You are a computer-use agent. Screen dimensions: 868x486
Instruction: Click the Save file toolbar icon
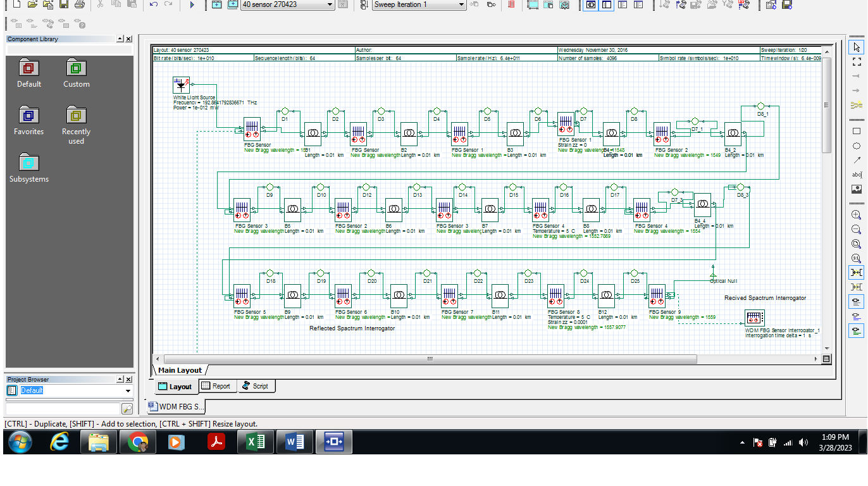(x=64, y=4)
